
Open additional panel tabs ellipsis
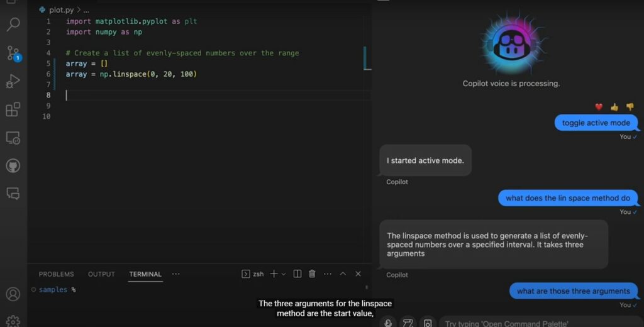(176, 274)
